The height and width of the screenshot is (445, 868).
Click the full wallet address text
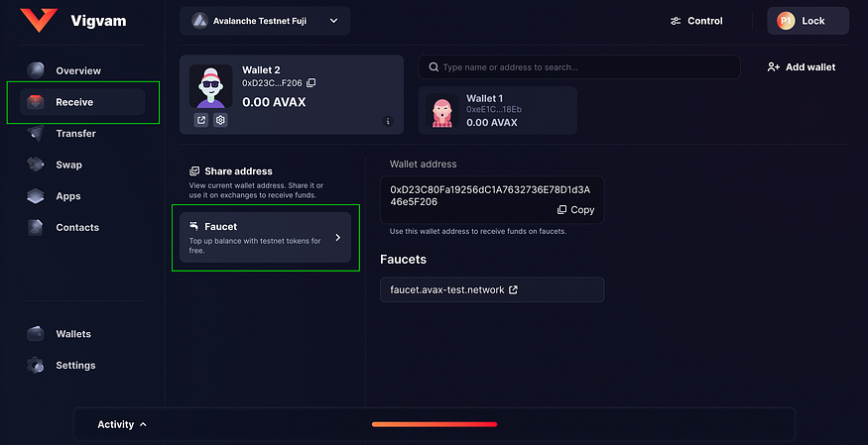[490, 195]
